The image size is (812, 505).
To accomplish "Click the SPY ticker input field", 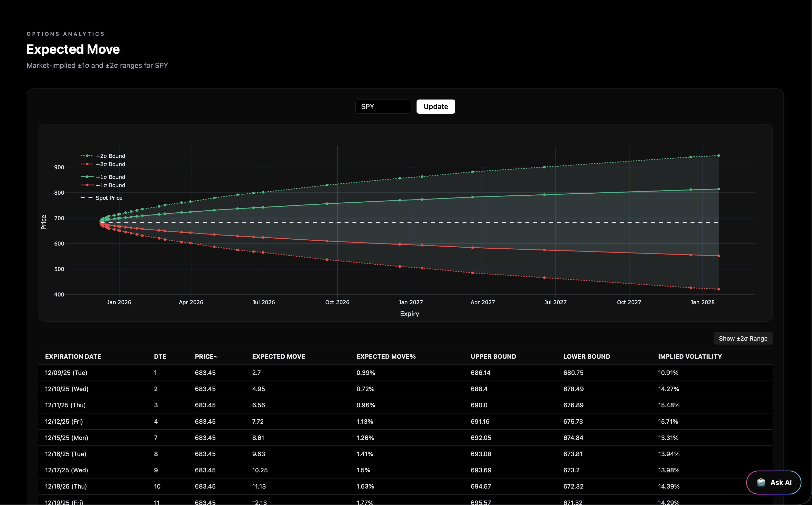I will point(383,106).
